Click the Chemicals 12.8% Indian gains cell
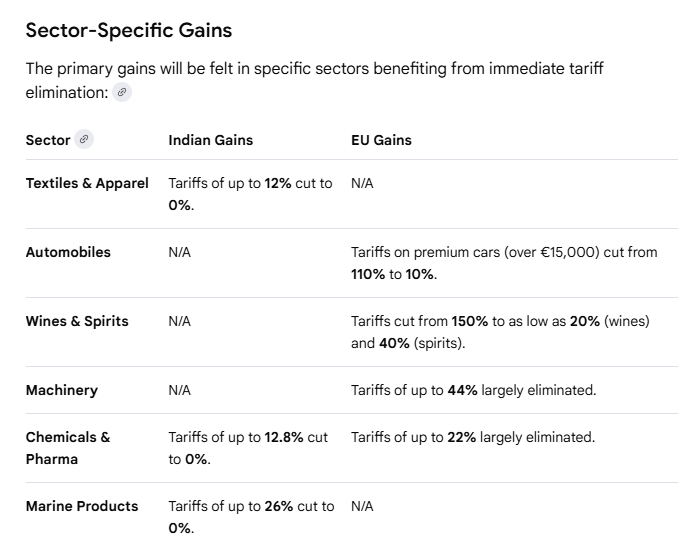 click(x=248, y=448)
